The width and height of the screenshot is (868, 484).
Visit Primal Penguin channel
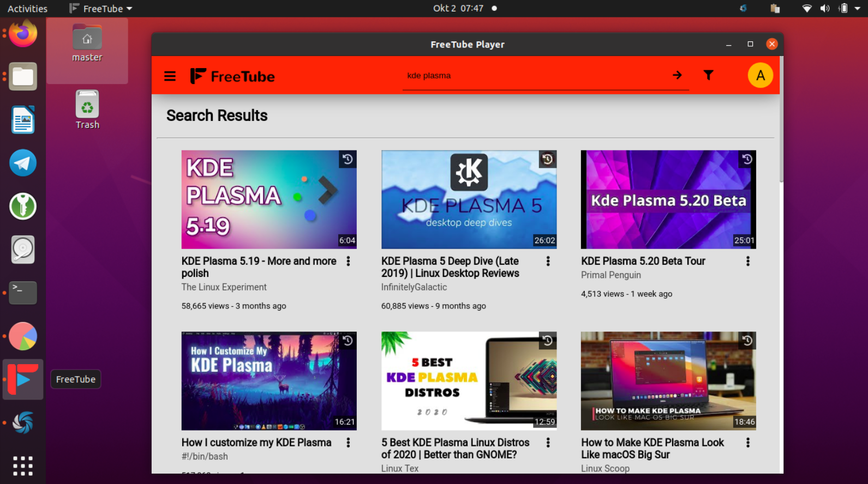click(x=611, y=275)
